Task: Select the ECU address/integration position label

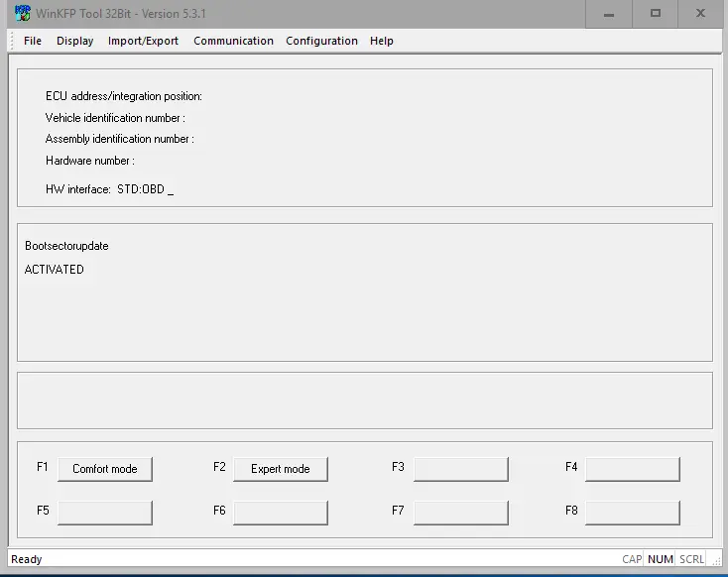Action: pyautogui.click(x=124, y=96)
